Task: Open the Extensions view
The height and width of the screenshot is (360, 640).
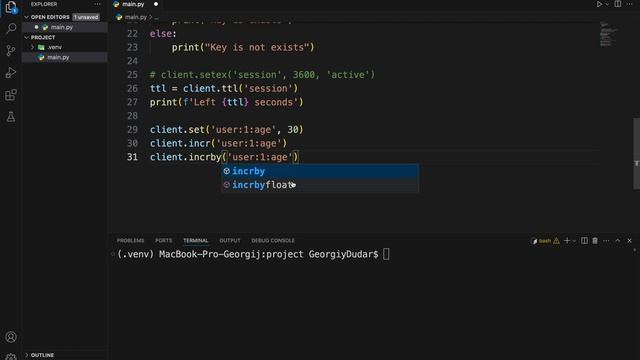Action: coord(11,95)
